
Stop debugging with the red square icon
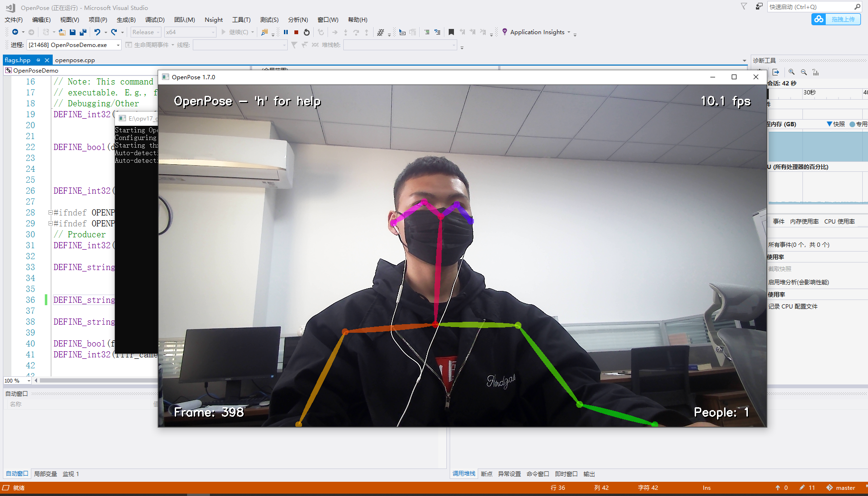(x=296, y=32)
